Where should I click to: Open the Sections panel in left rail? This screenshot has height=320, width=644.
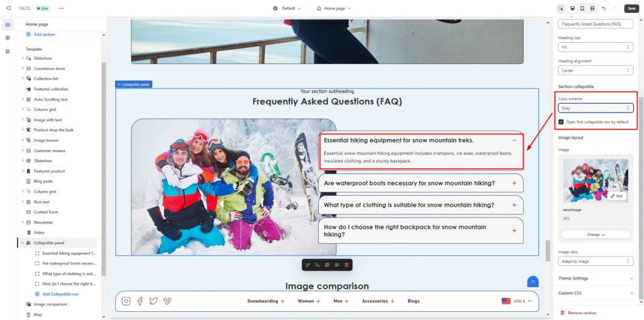tap(8, 25)
